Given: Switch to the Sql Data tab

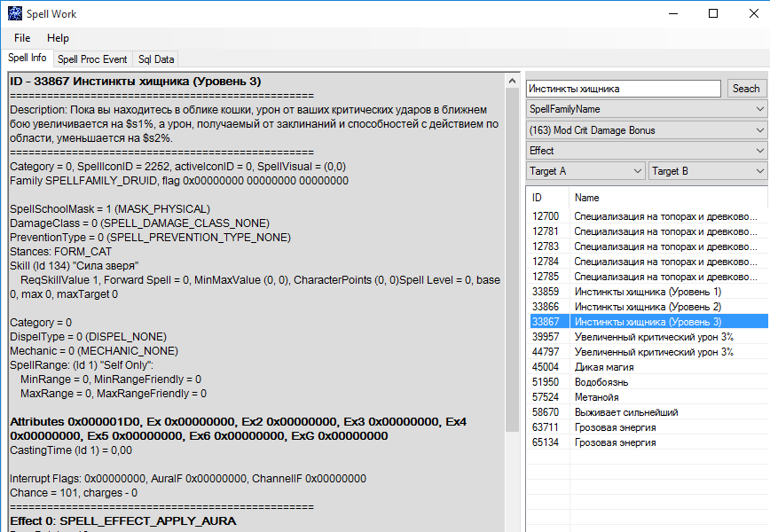Looking at the screenshot, I should point(156,59).
